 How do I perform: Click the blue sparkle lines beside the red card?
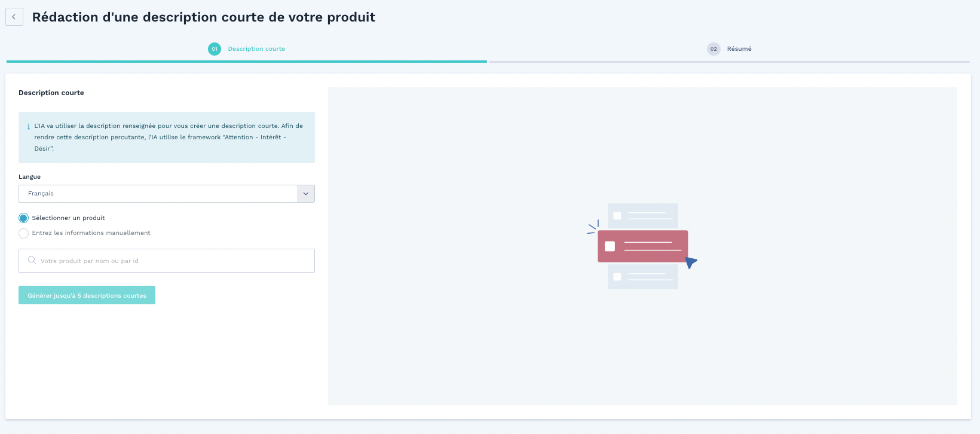pyautogui.click(x=593, y=227)
